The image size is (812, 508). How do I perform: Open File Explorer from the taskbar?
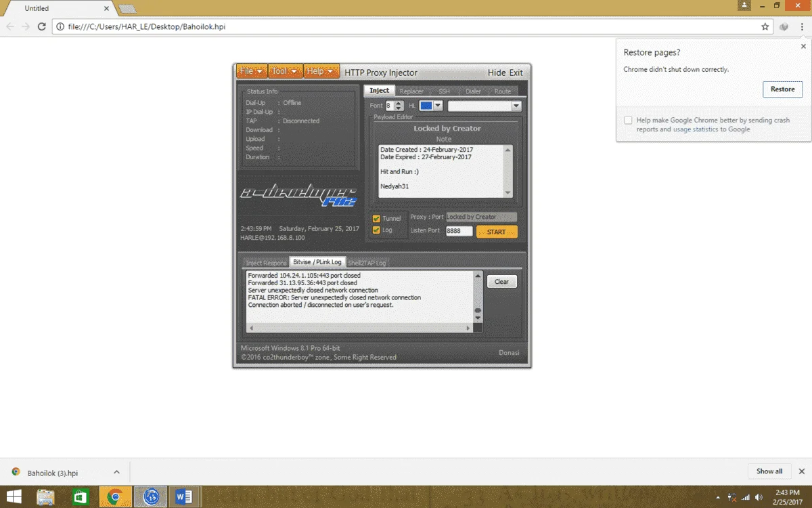pos(45,497)
